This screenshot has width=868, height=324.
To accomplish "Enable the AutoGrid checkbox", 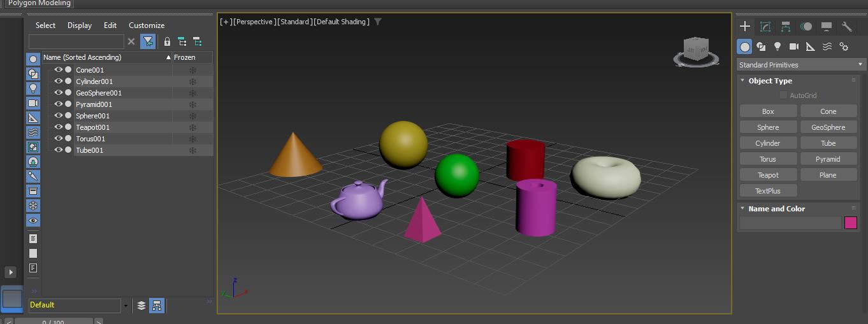I will click(783, 95).
